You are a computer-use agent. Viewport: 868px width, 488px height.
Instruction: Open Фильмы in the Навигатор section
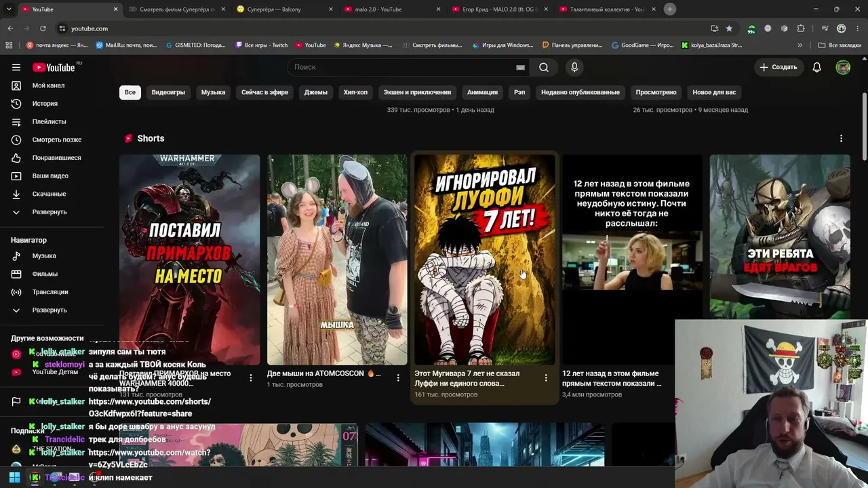(45, 274)
